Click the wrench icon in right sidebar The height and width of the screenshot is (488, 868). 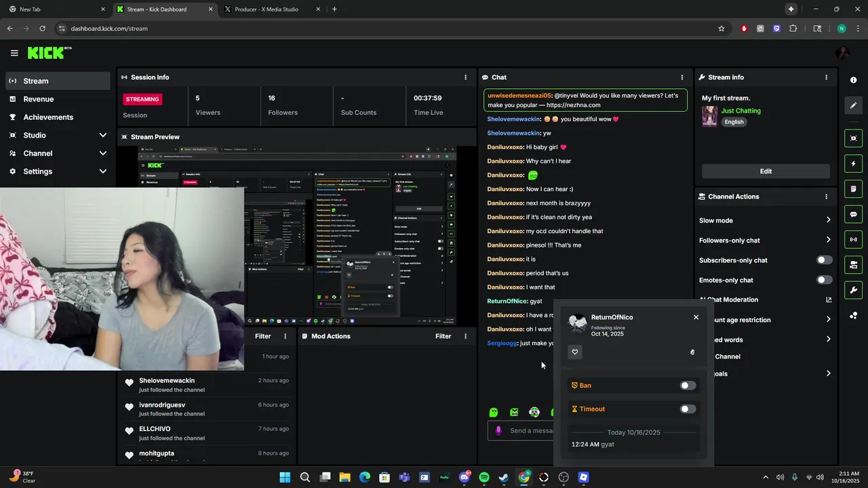(x=853, y=290)
